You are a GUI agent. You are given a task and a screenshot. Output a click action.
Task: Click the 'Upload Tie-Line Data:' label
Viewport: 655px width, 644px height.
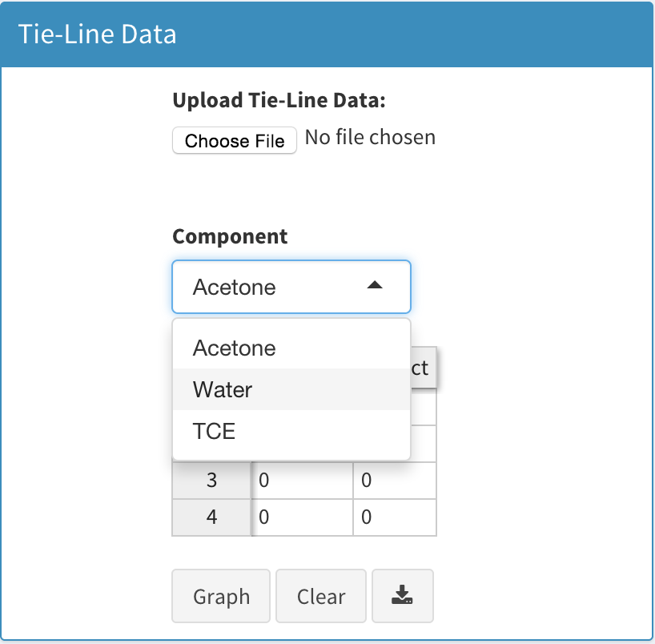point(279,101)
